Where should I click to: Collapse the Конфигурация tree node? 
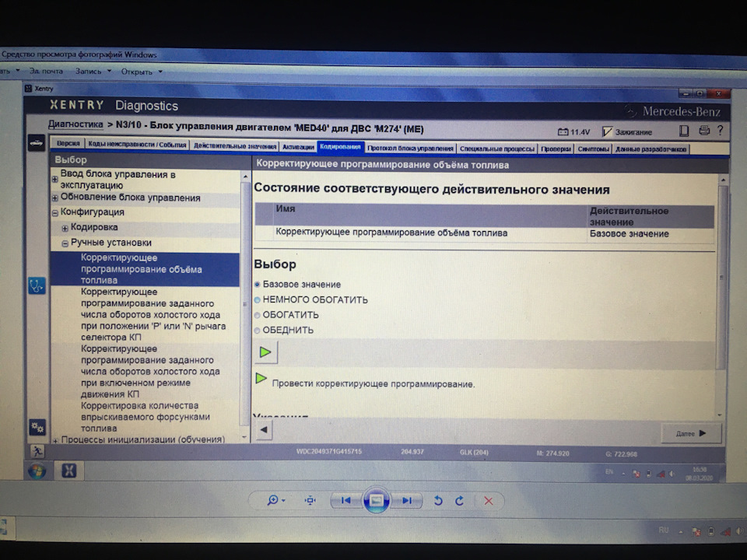click(x=54, y=213)
